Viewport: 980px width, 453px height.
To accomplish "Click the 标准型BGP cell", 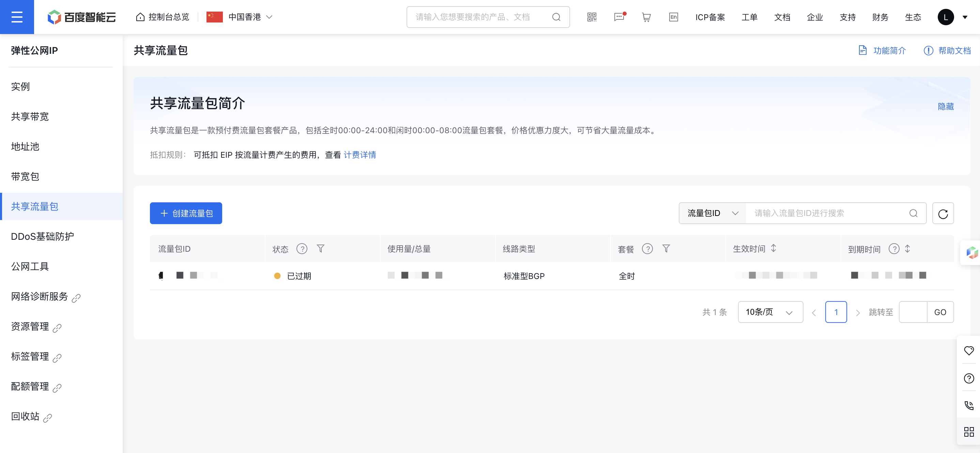I will click(x=524, y=276).
